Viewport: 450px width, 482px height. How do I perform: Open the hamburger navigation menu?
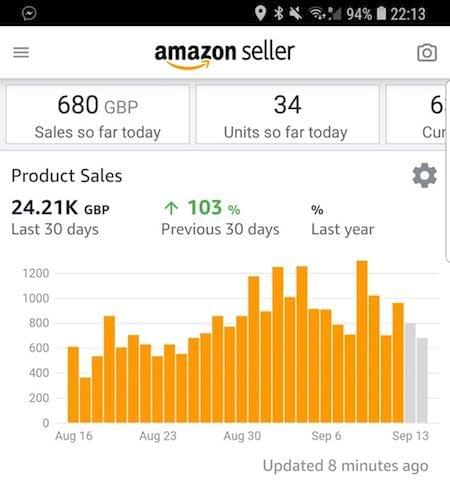(21, 52)
